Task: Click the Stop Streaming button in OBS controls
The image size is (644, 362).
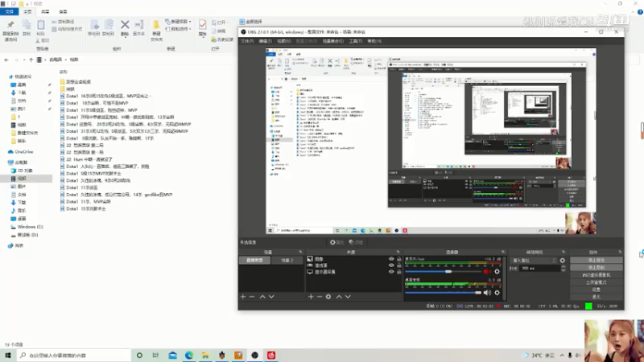Action: [x=597, y=260]
